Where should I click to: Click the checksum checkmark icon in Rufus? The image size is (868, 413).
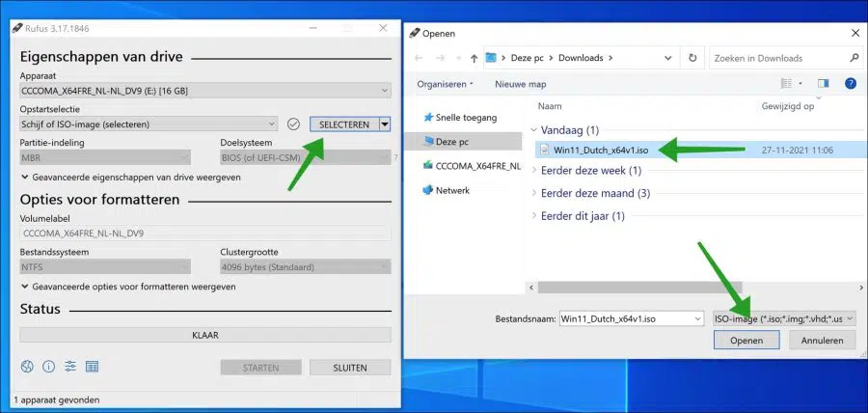tap(293, 124)
